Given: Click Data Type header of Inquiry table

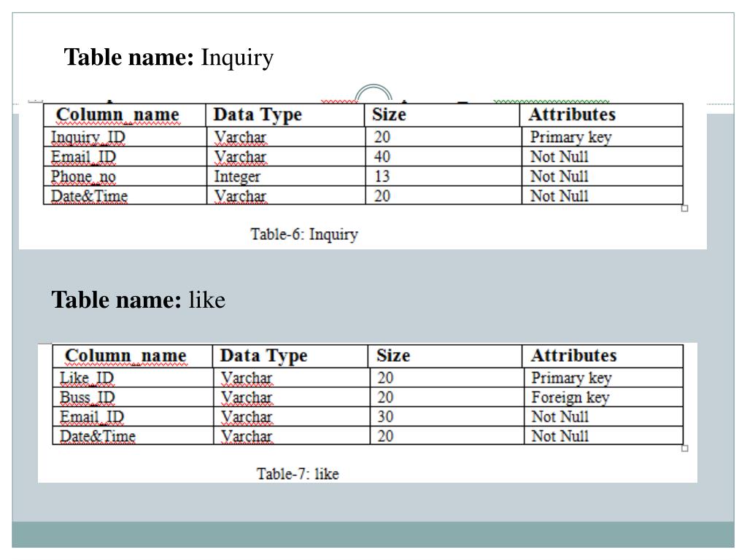Looking at the screenshot, I should (x=285, y=114).
